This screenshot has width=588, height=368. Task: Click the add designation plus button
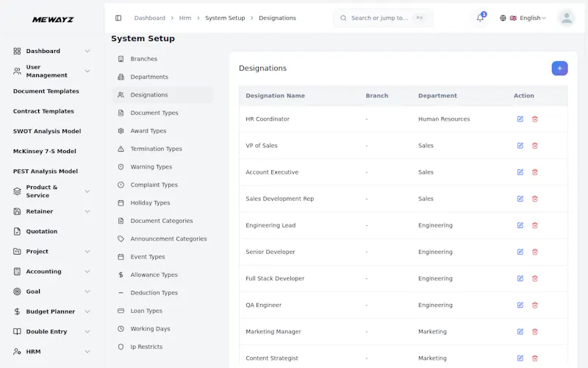coord(559,68)
